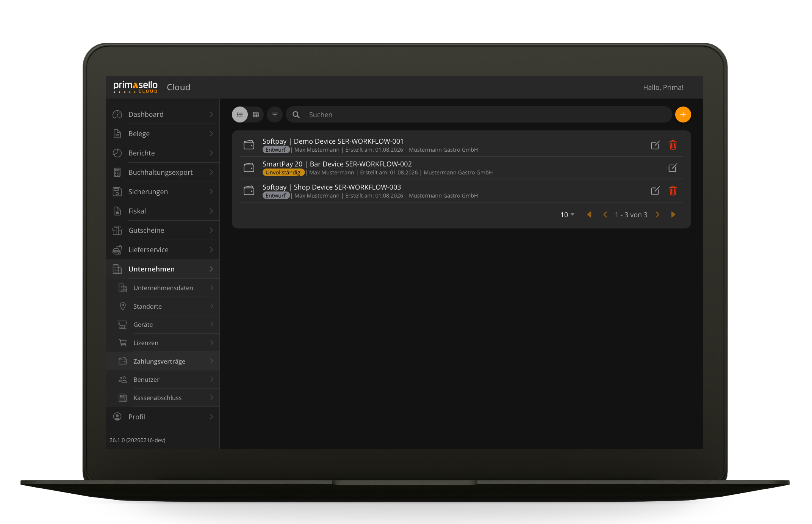Go to the next page
812x524 pixels.
(x=657, y=215)
